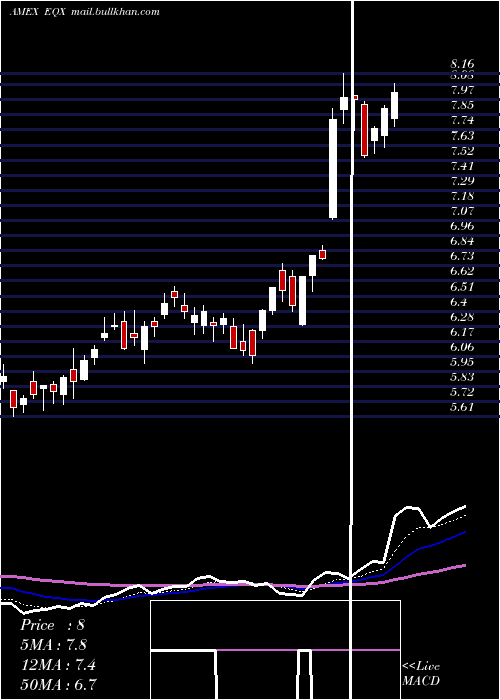Click the '12MA : 7.4' readout
The width and height of the screenshot is (500, 700).
coord(58,665)
